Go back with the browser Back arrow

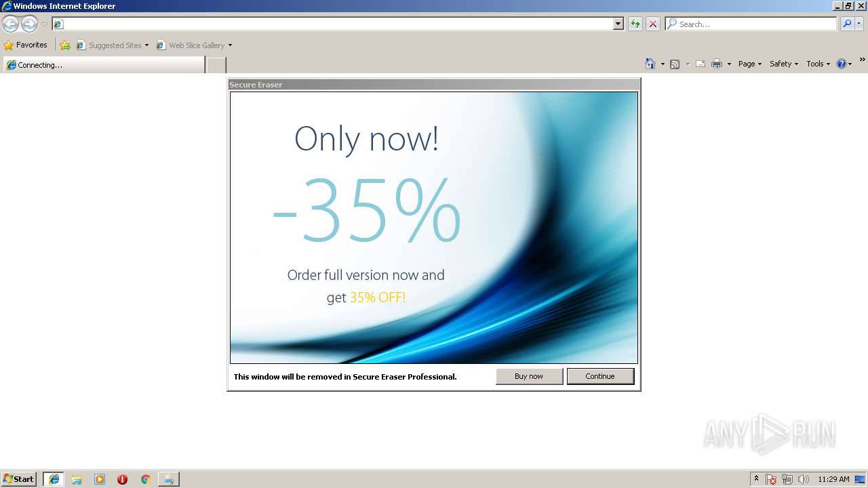click(x=10, y=24)
